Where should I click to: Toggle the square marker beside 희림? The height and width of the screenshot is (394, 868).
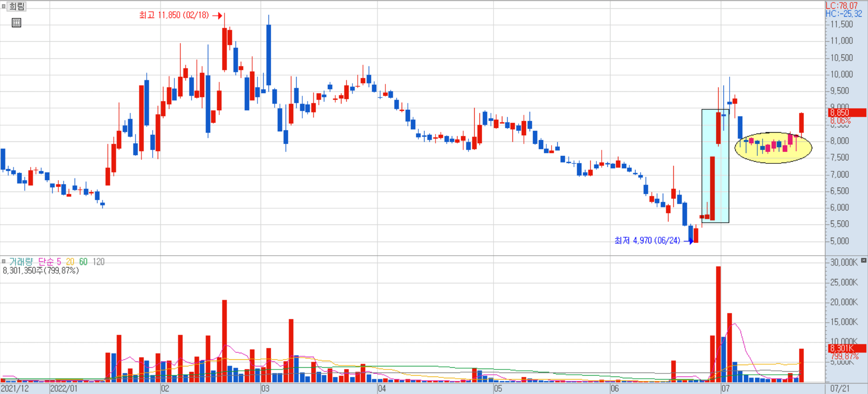coord(4,6)
